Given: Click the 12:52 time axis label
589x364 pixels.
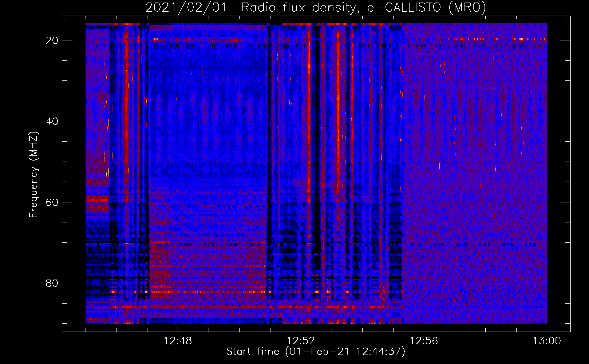Looking at the screenshot, I should point(301,341).
